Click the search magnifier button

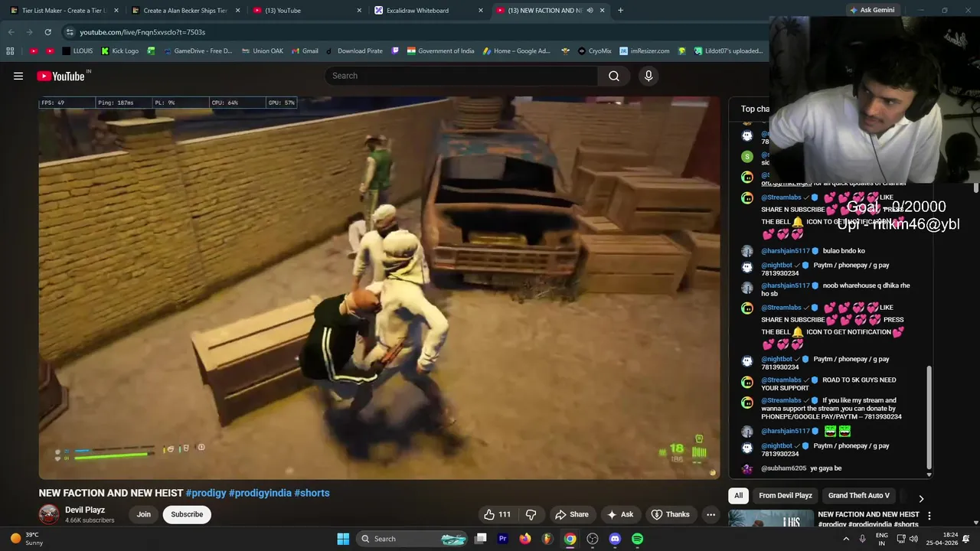[614, 76]
